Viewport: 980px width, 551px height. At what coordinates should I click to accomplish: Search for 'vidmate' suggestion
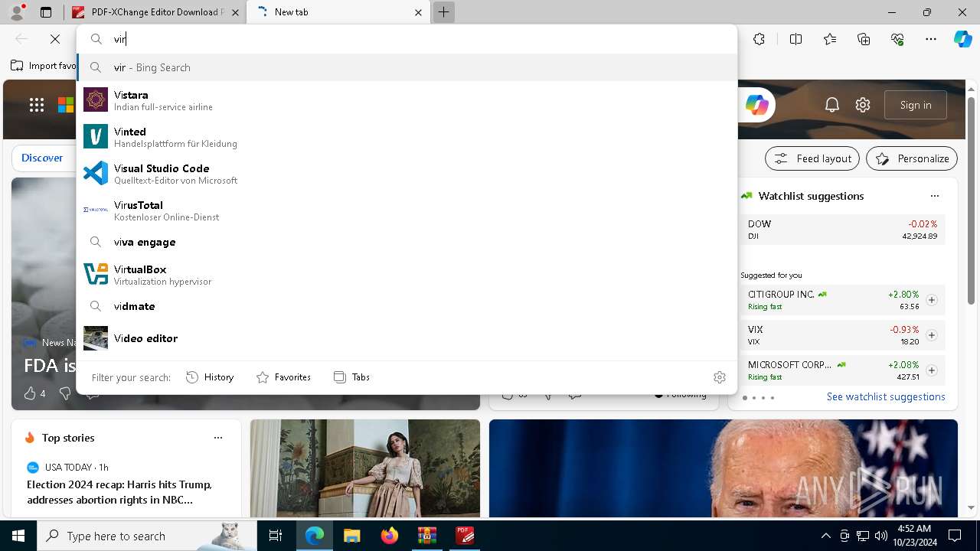[407, 306]
